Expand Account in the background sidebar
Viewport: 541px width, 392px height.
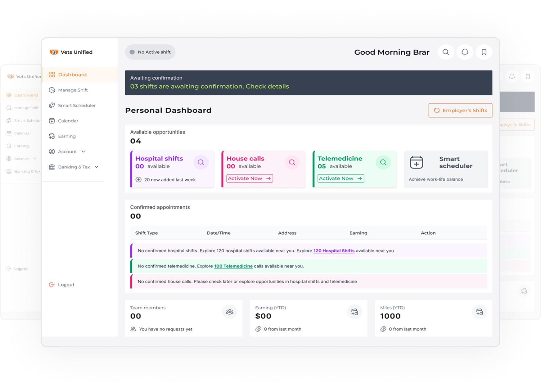[x=35, y=159]
